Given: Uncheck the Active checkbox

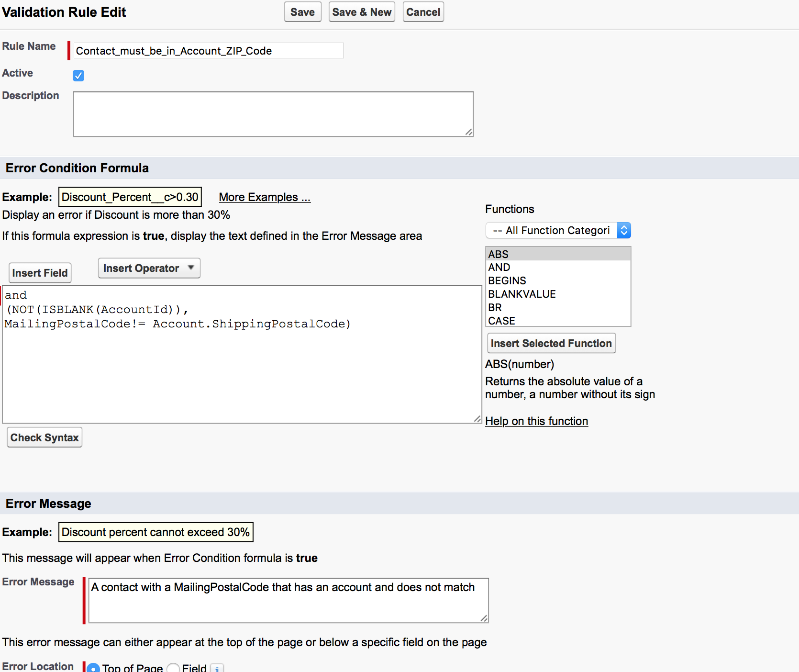Looking at the screenshot, I should pos(78,76).
